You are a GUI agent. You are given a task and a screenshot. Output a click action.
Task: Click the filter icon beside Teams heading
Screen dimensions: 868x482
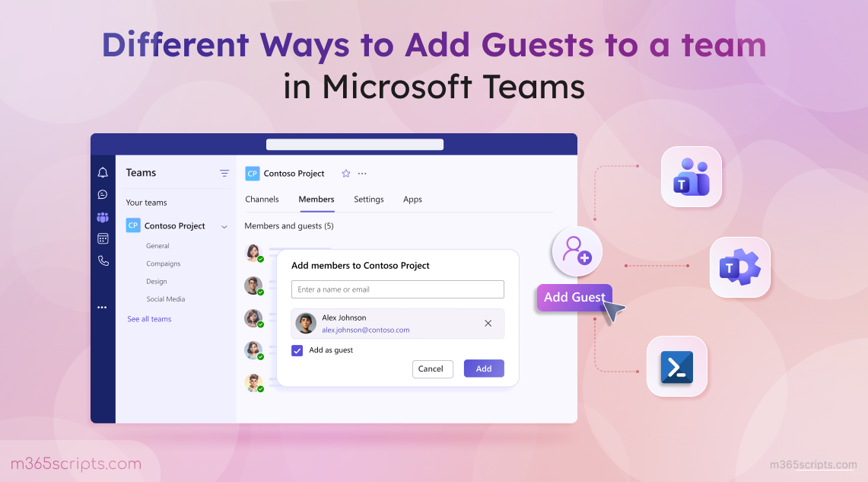tap(224, 174)
